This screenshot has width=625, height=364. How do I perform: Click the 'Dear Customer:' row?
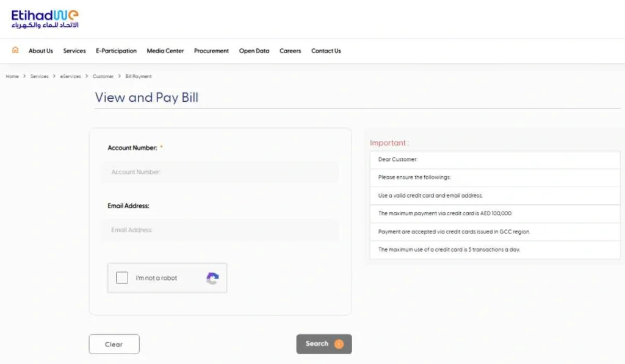point(494,160)
